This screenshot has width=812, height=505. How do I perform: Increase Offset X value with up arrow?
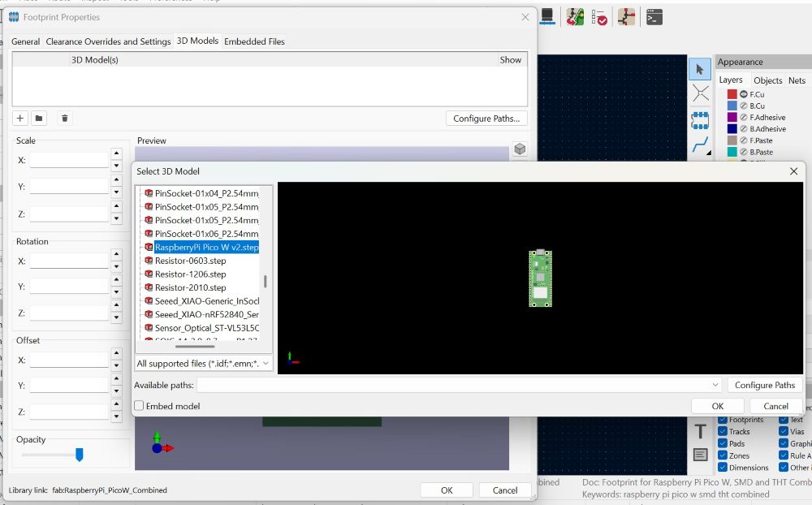click(x=116, y=352)
